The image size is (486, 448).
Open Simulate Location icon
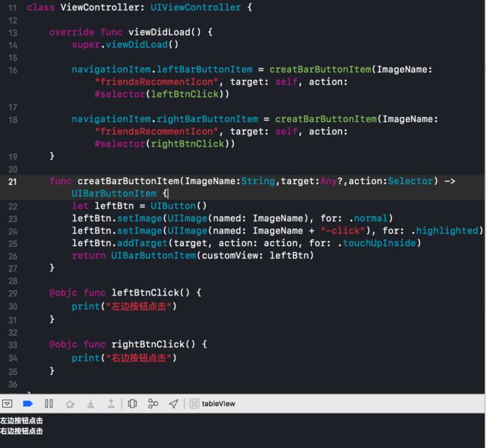tap(173, 403)
